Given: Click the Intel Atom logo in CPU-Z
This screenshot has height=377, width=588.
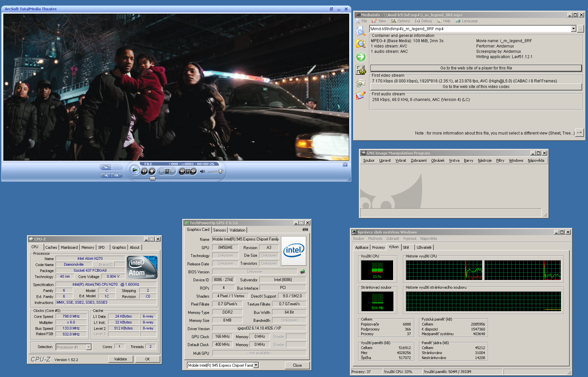Looking at the screenshot, I should pyautogui.click(x=142, y=267).
